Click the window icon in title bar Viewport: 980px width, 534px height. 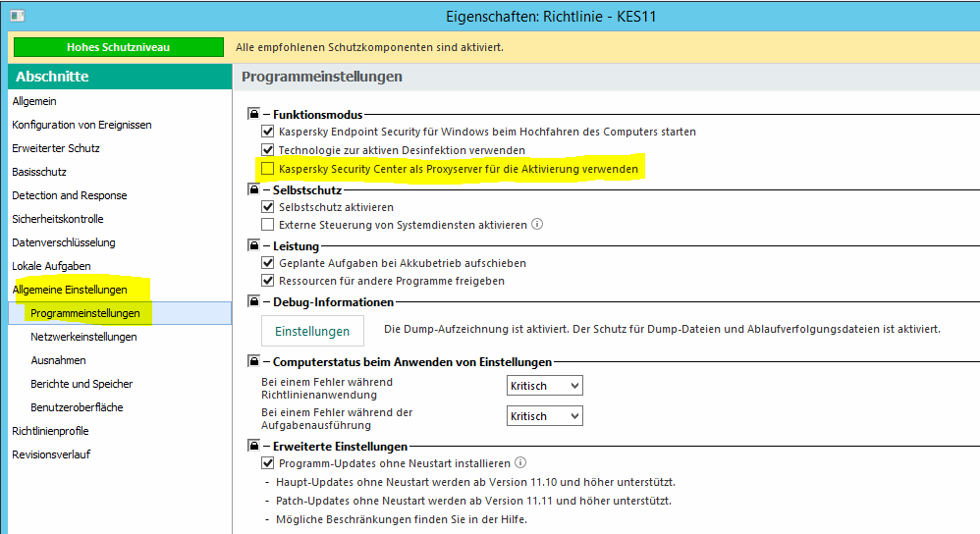coord(17,16)
